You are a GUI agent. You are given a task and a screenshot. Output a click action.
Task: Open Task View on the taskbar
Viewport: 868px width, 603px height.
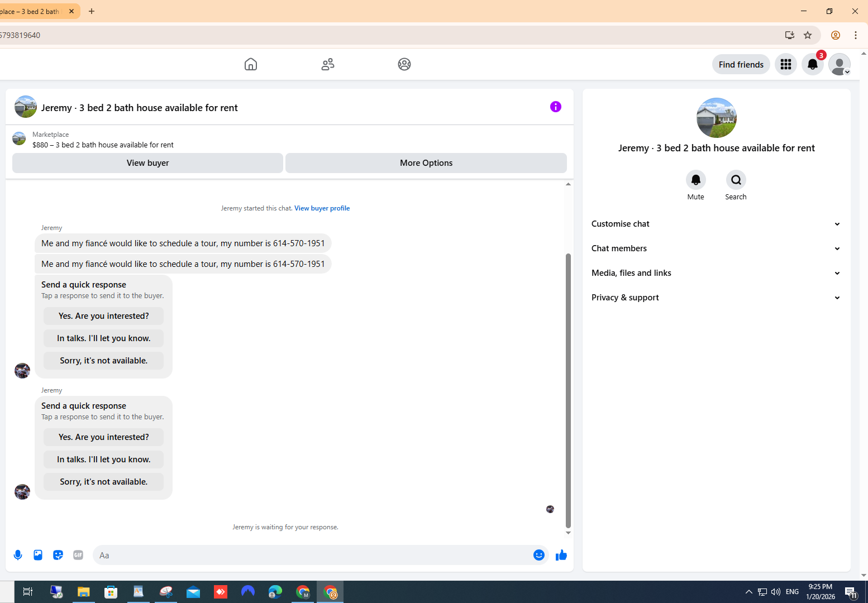(x=27, y=592)
